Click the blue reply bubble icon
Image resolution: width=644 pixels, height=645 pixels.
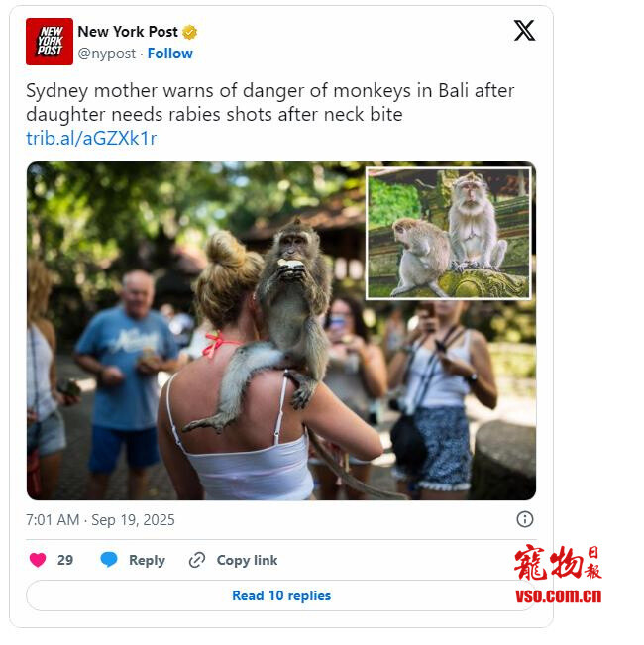coord(109,560)
